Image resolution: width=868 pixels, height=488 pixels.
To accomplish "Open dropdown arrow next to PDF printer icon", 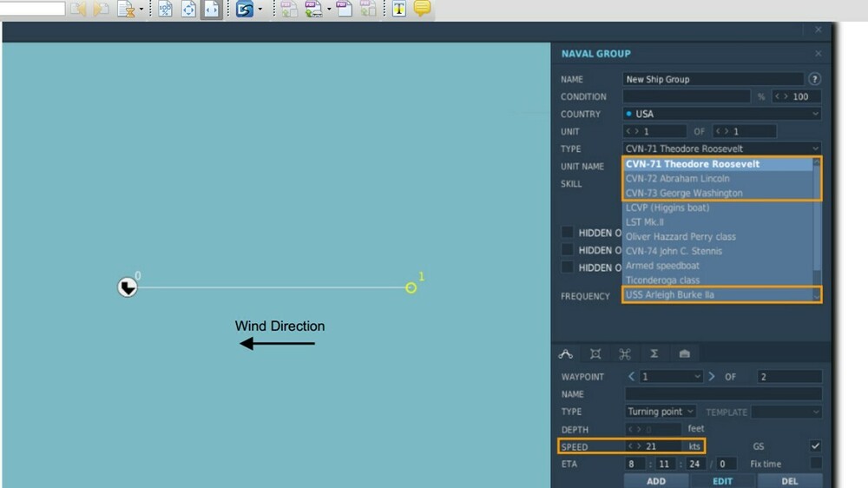I will tap(329, 9).
